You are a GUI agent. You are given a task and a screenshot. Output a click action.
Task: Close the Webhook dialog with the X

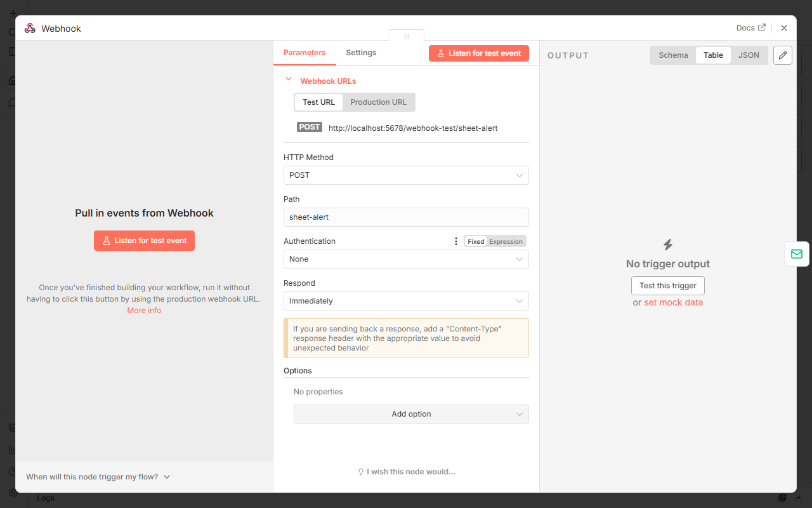pos(784,28)
